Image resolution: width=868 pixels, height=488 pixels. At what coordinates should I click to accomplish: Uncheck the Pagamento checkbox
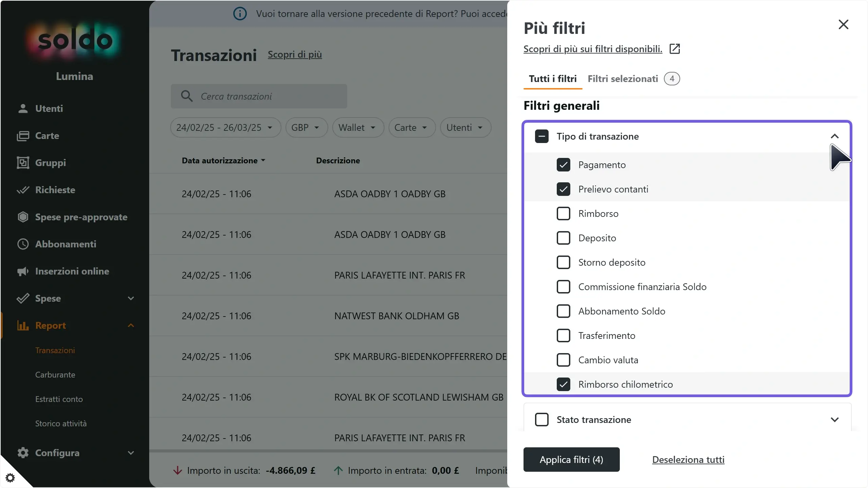click(563, 165)
